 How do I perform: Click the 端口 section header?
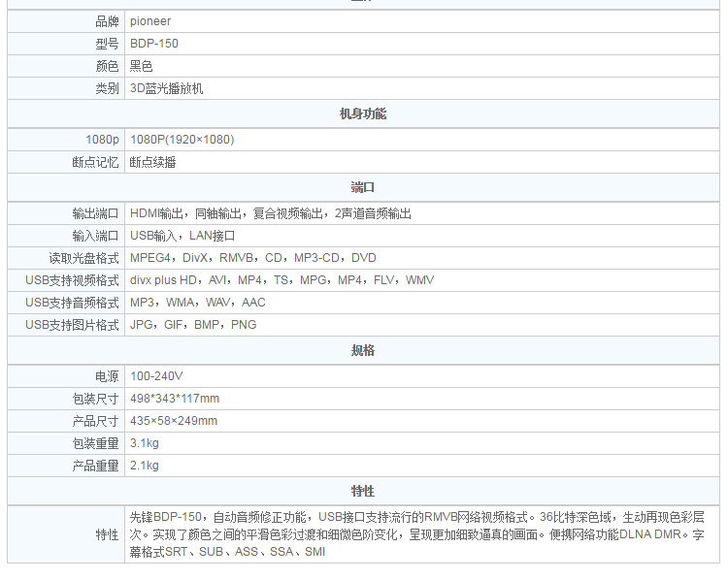point(363,187)
